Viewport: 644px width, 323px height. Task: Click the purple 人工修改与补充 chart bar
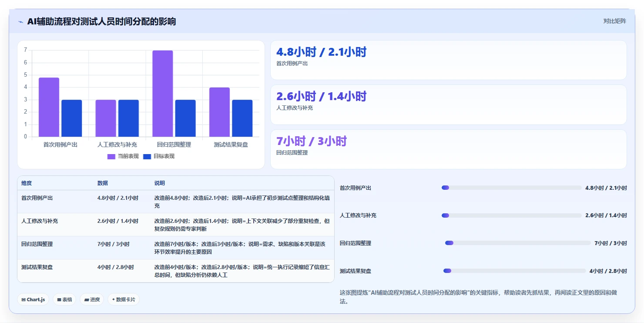[106, 118]
